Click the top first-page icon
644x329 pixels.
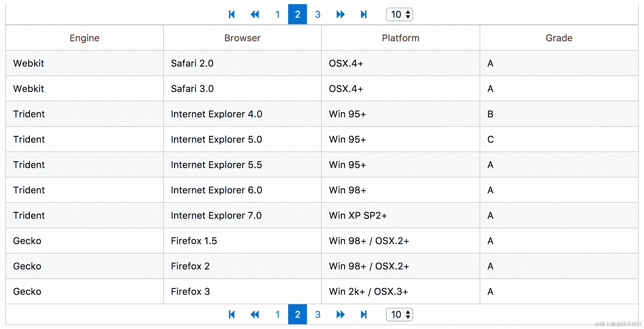pyautogui.click(x=232, y=14)
